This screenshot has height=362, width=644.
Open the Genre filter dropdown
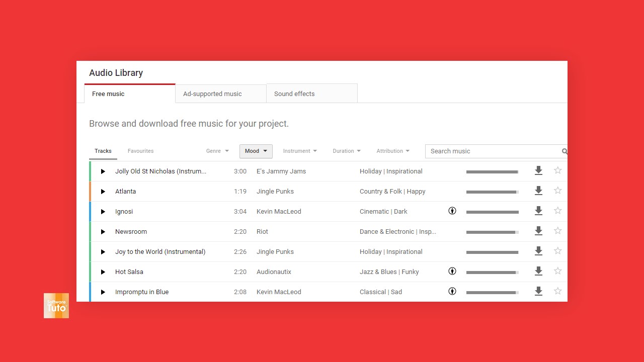coord(217,151)
